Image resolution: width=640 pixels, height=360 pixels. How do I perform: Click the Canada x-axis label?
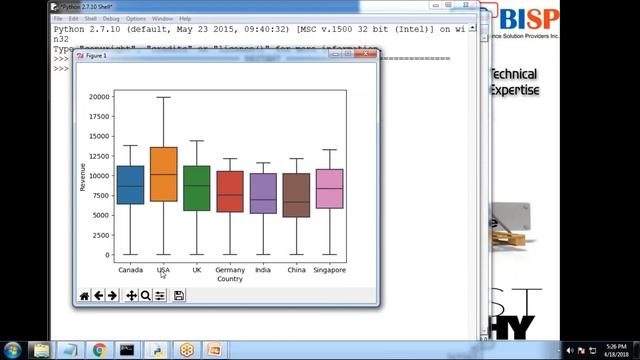pos(131,270)
